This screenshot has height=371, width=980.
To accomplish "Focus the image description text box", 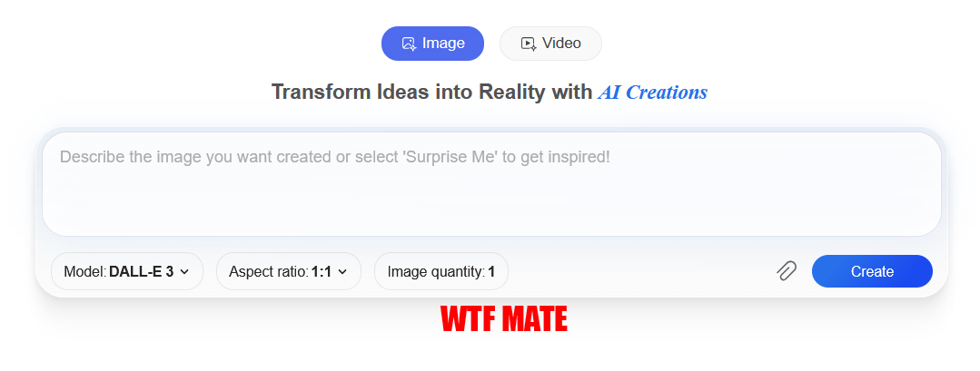I will tap(491, 183).
